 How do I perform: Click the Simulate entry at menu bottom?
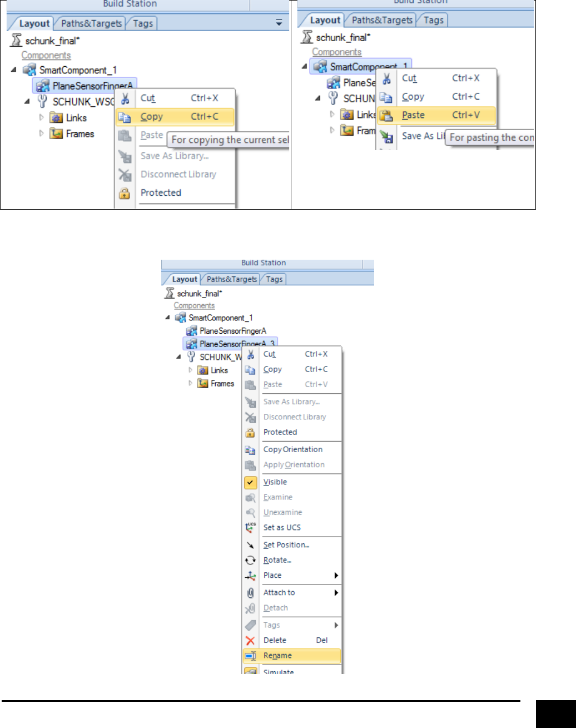tap(279, 671)
